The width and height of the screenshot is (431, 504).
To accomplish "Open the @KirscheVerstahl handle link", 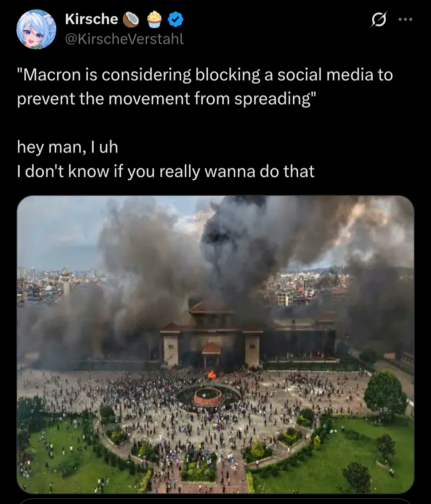I will click(x=124, y=39).
